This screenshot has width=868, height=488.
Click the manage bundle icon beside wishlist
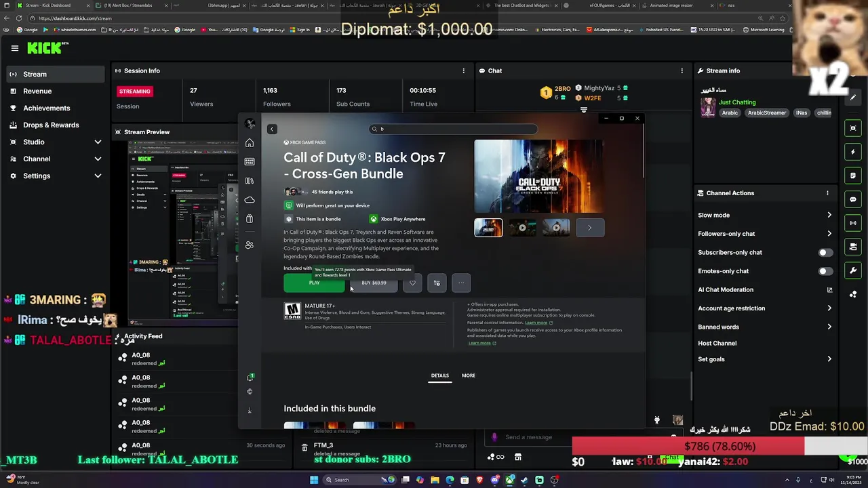click(437, 283)
